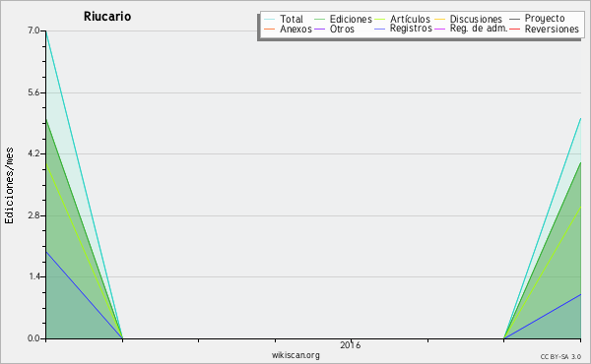Click the blue Registros legend line swatch

tap(379, 29)
